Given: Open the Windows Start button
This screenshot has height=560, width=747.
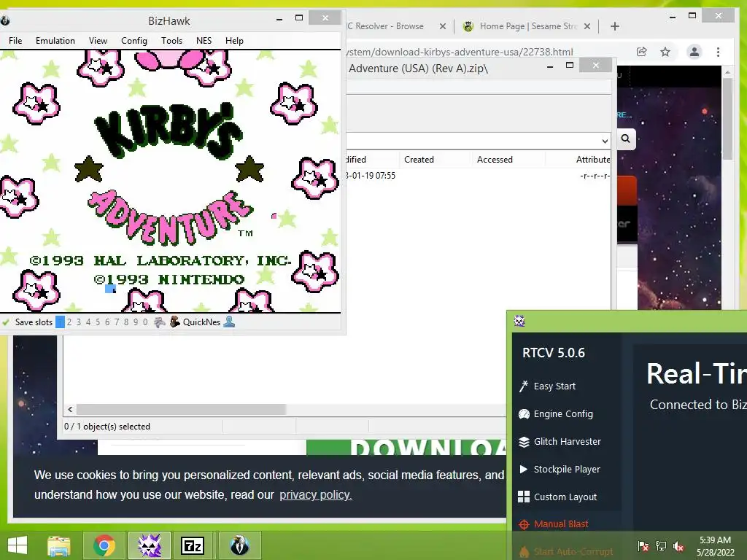Looking at the screenshot, I should pyautogui.click(x=18, y=545).
